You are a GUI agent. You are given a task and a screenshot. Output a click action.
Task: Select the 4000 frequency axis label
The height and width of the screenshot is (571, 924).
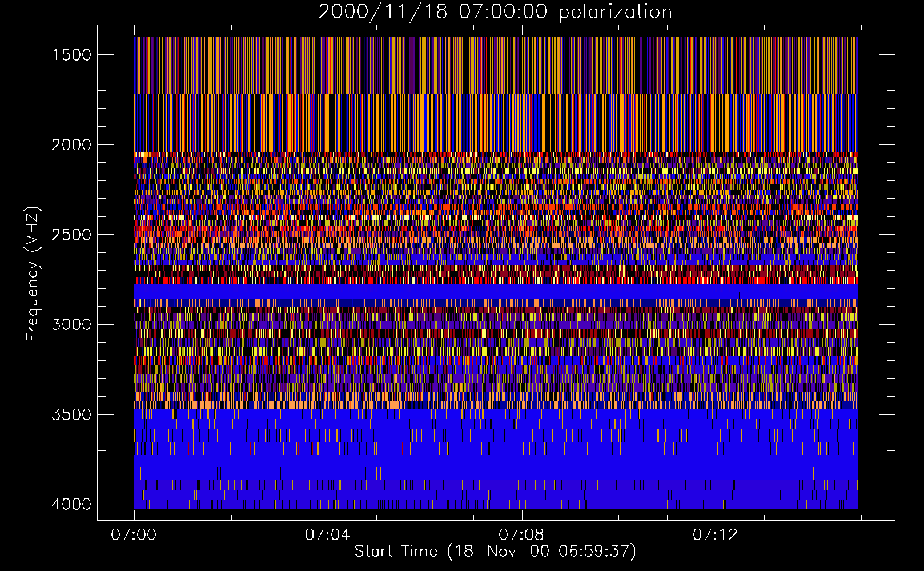[x=71, y=504]
